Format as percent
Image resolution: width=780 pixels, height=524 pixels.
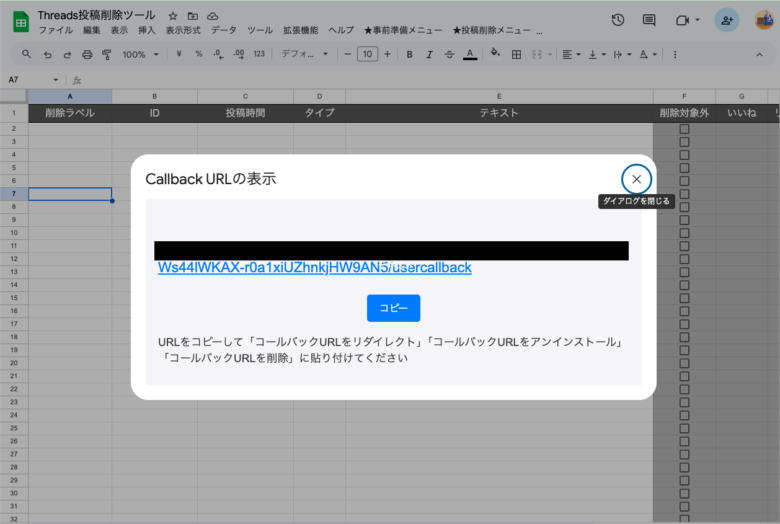pyautogui.click(x=199, y=54)
